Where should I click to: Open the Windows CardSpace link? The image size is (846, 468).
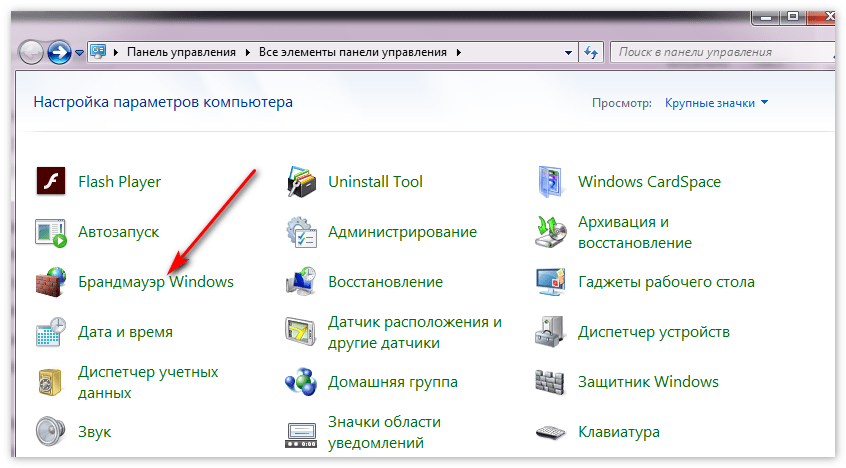click(650, 182)
